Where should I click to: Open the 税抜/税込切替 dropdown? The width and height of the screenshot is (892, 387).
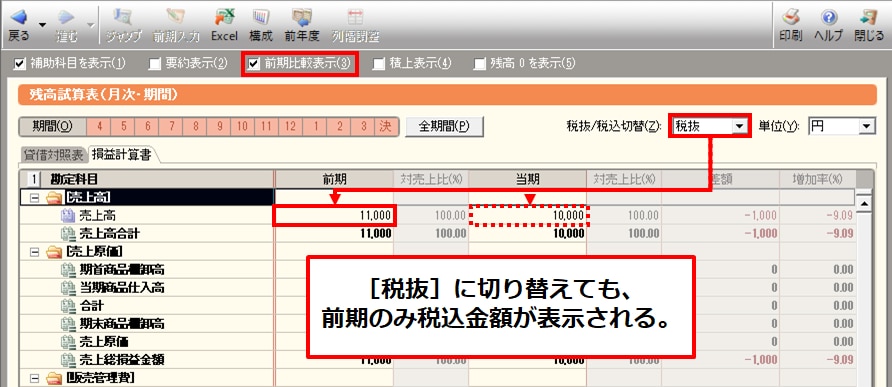coord(739,126)
